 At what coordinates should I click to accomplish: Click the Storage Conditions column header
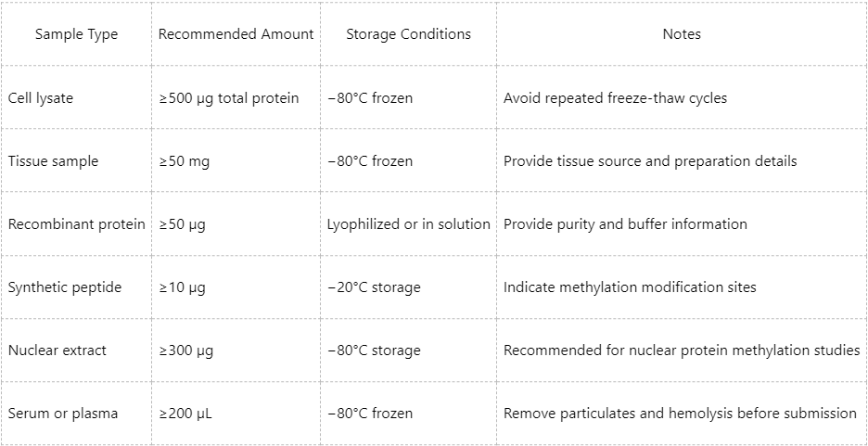408,34
